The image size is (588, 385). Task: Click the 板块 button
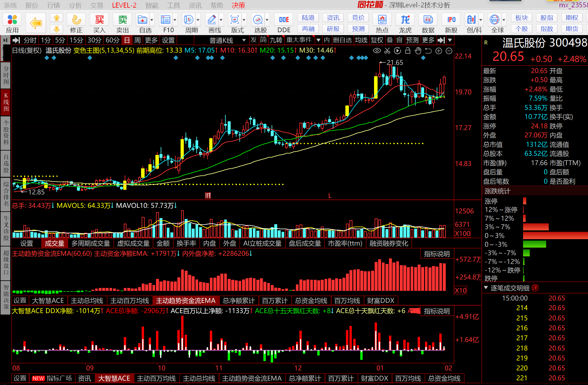[522, 18]
